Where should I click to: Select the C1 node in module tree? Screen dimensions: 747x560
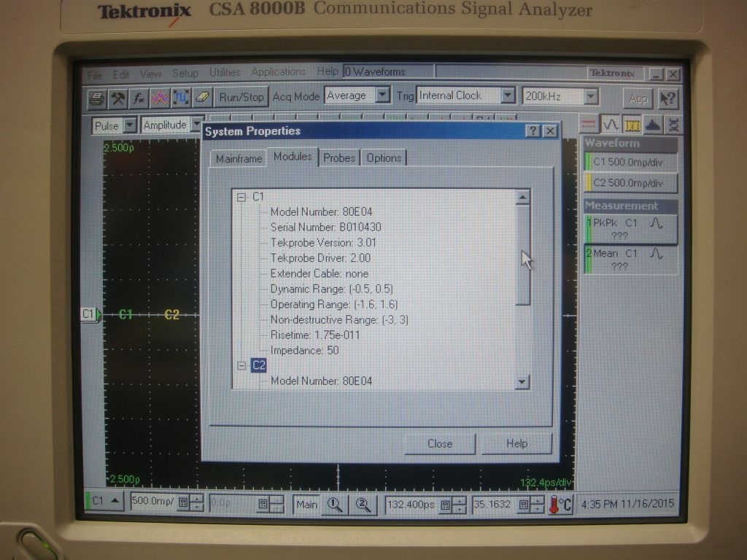pyautogui.click(x=258, y=197)
